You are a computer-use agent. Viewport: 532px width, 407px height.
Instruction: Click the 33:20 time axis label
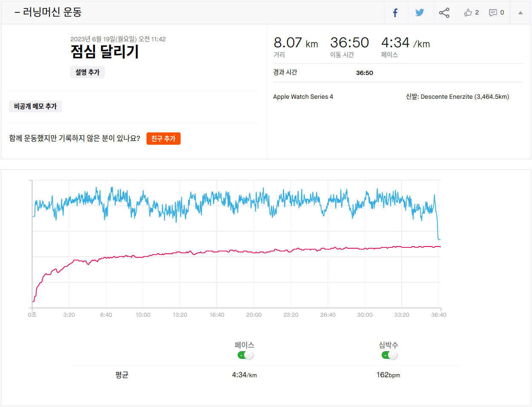coord(402,315)
